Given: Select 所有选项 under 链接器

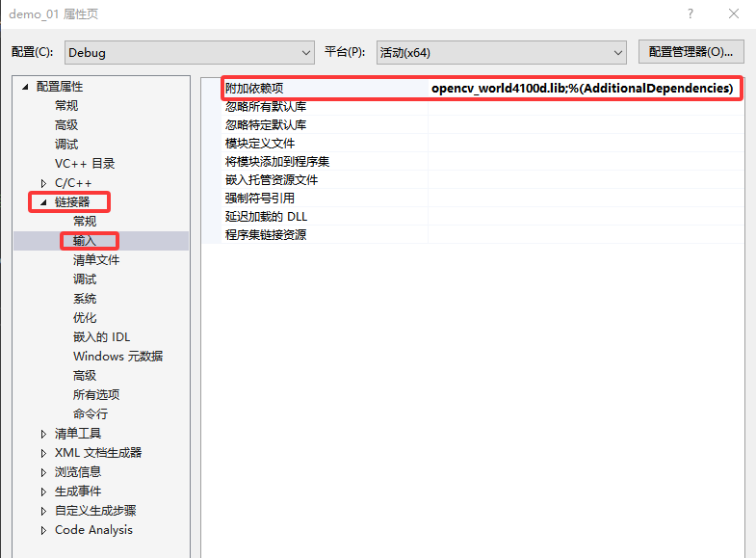Looking at the screenshot, I should coord(96,395).
